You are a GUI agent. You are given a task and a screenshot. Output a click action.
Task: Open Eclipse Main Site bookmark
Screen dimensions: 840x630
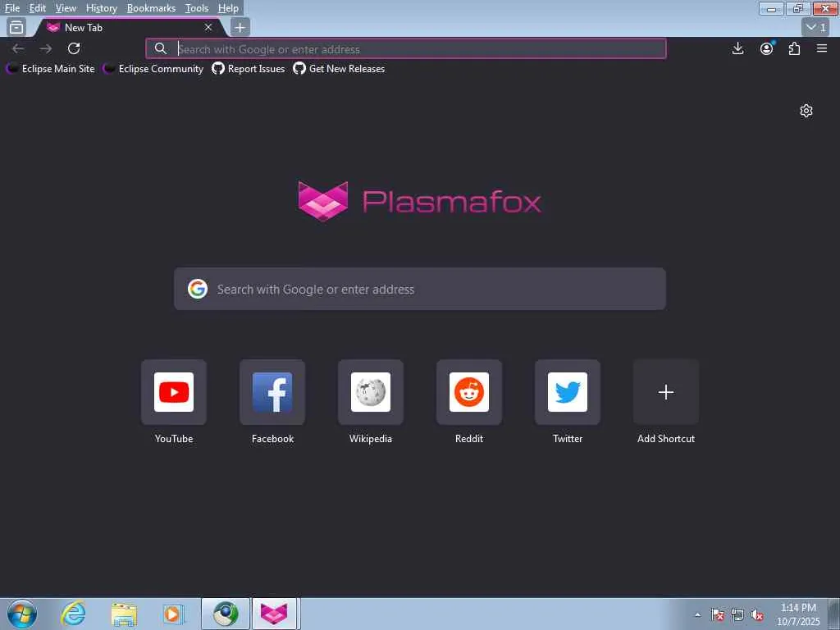50,69
